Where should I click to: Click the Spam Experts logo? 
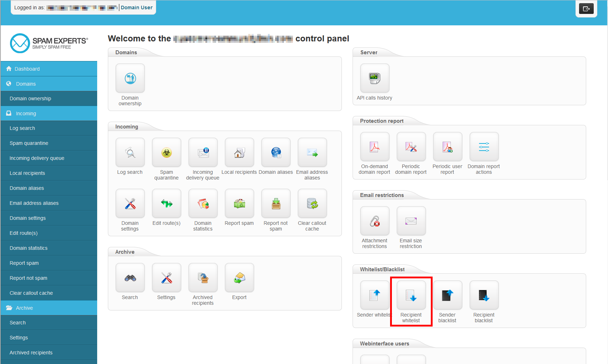(x=49, y=43)
